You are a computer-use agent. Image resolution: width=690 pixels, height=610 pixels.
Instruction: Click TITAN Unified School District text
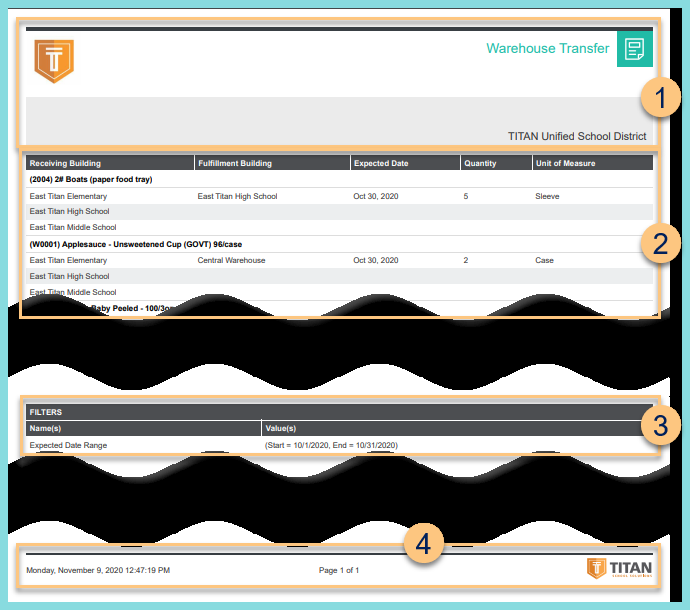pyautogui.click(x=577, y=136)
